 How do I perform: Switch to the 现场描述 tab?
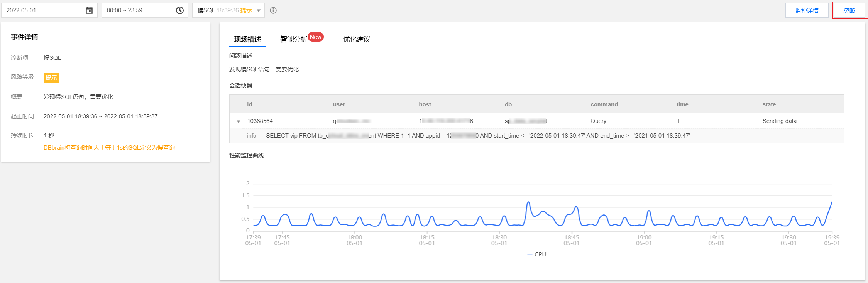[247, 39]
